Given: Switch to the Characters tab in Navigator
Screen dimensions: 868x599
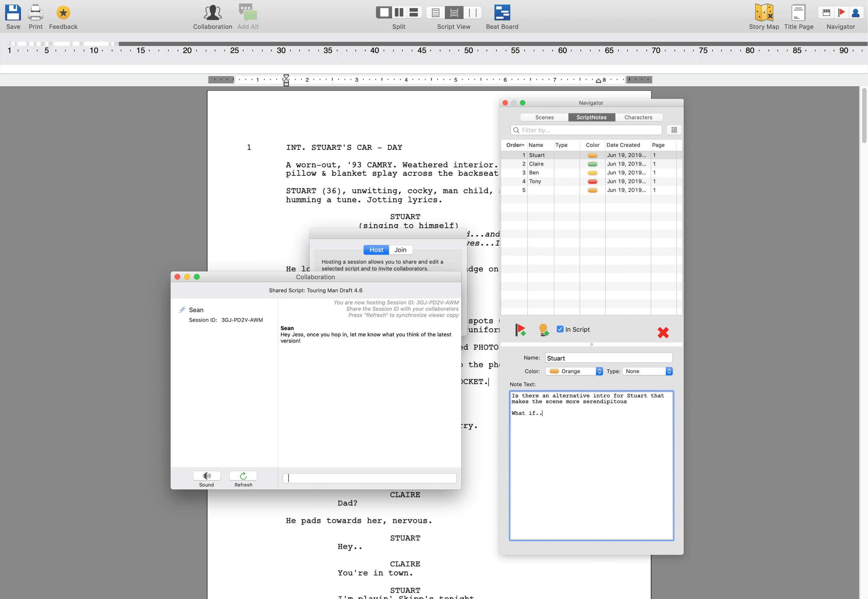Looking at the screenshot, I should 638,117.
